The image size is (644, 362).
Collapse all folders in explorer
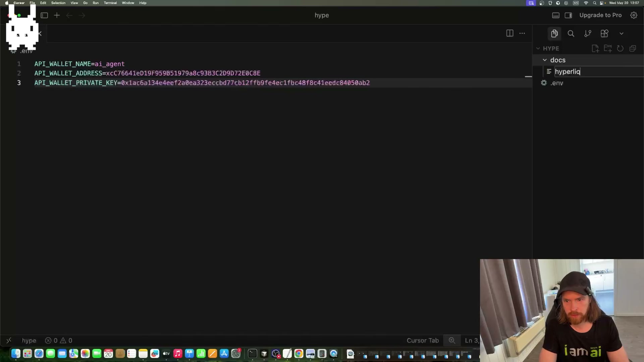click(x=633, y=49)
